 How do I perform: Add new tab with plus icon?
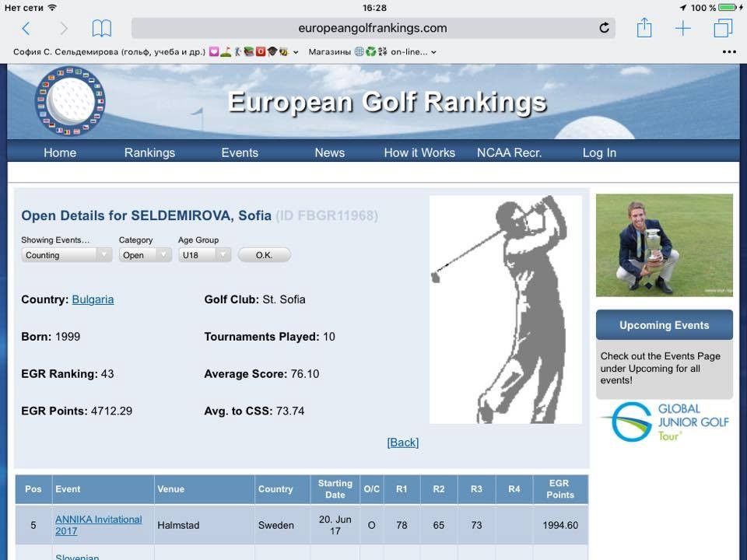point(682,28)
